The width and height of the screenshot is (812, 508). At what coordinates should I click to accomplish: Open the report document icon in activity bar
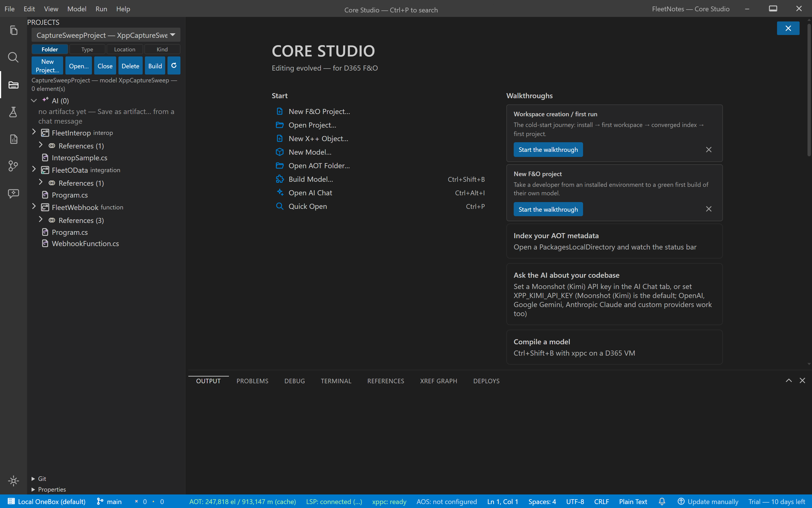pyautogui.click(x=14, y=139)
